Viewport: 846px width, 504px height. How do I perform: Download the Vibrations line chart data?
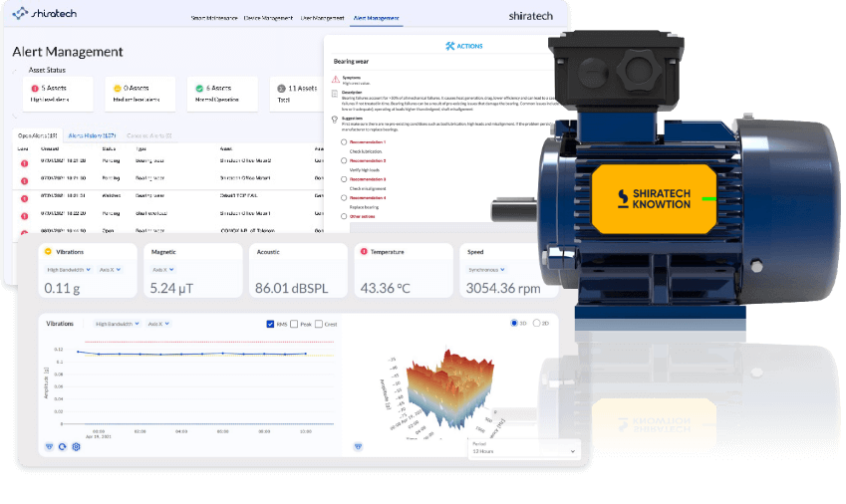click(x=49, y=447)
